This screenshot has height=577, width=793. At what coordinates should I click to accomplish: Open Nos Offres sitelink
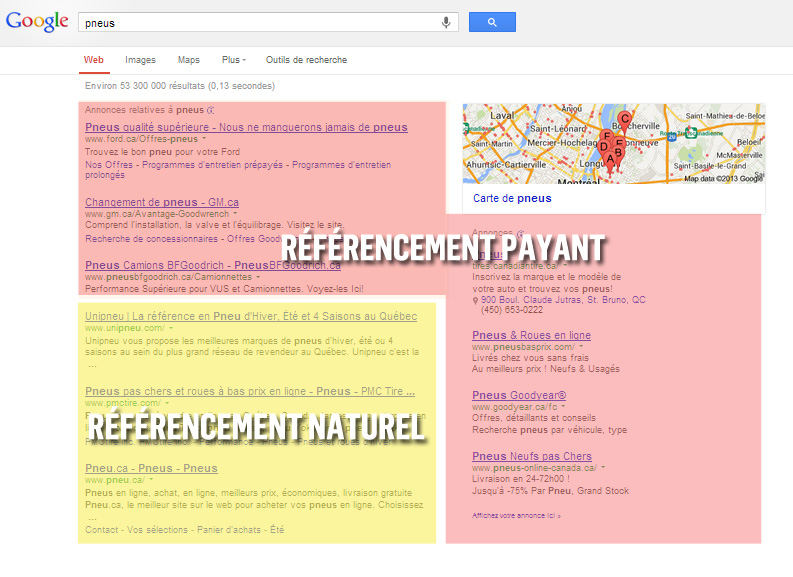point(109,165)
